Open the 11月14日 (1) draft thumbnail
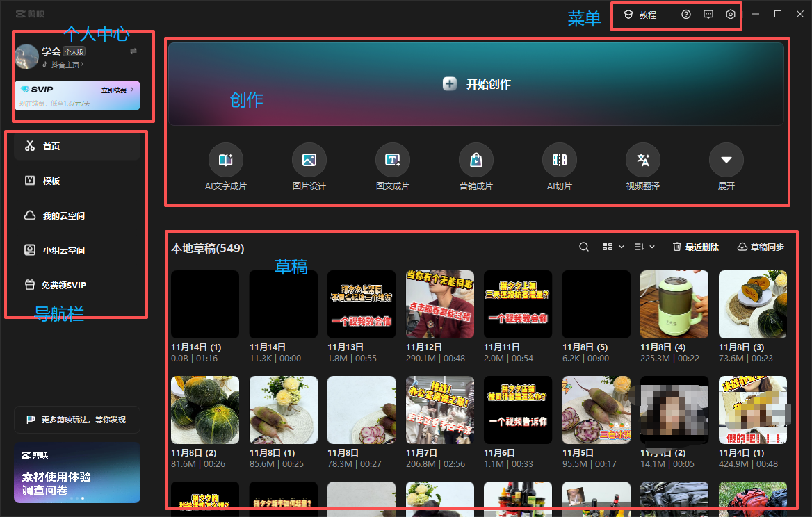812x517 pixels. tap(204, 304)
